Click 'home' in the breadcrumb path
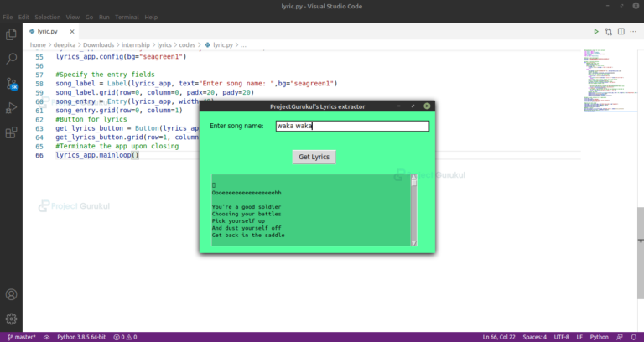This screenshot has width=644, height=342. [38, 45]
